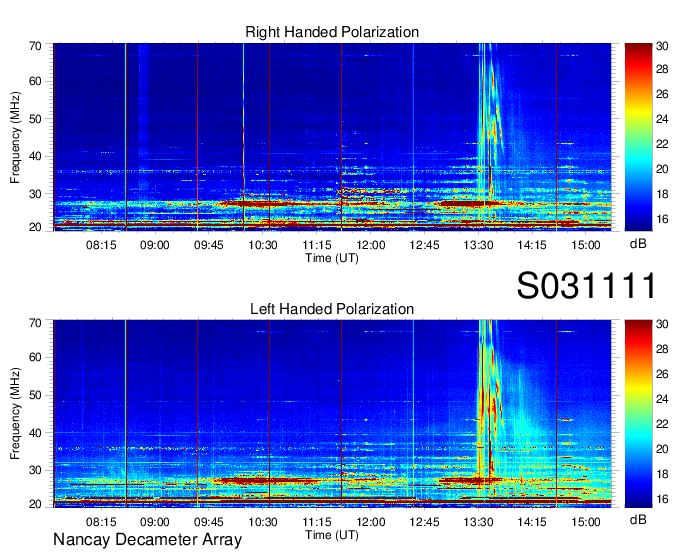Viewport: 680px width, 552px height.
Task: Select the 11:15 time tick on Right Handed plot
Action: coord(317,245)
